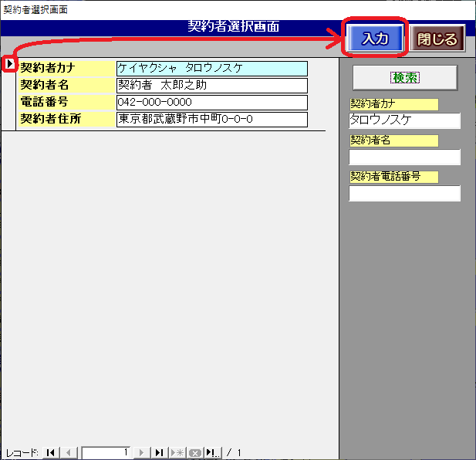476x460 pixels.
Task: Go to the next record
Action: coord(142,453)
